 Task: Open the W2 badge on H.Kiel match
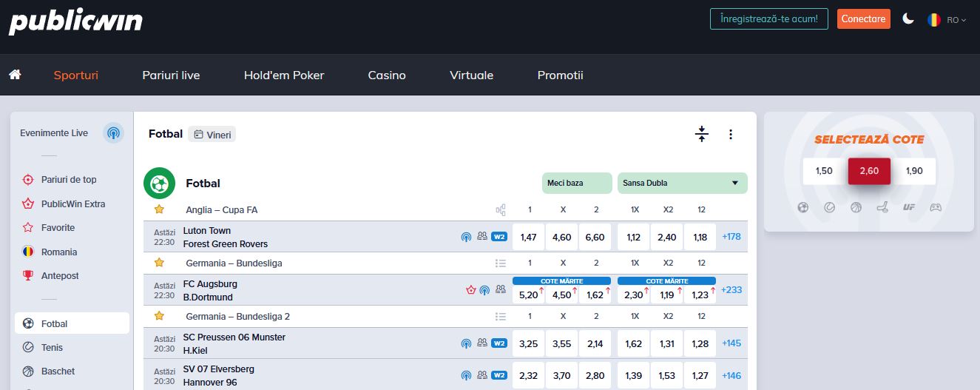pyautogui.click(x=499, y=343)
